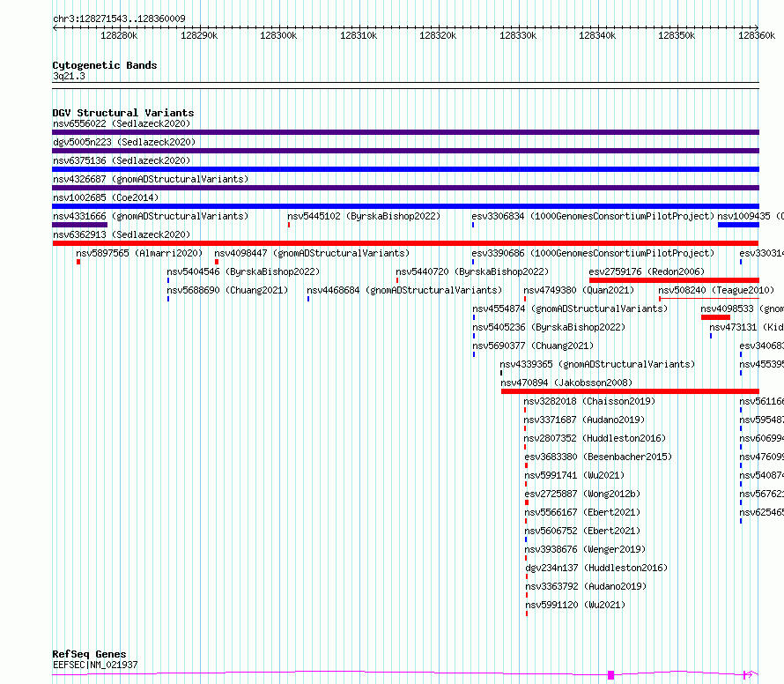The height and width of the screenshot is (684, 784).
Task: Click the blue bar of nsv1002685
Action: [x=405, y=206]
